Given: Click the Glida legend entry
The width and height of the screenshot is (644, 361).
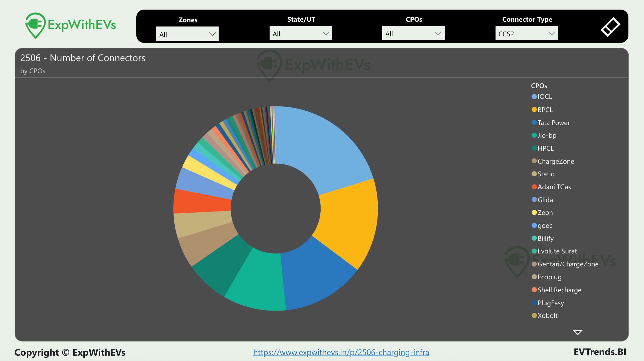Looking at the screenshot, I should pyautogui.click(x=542, y=200).
